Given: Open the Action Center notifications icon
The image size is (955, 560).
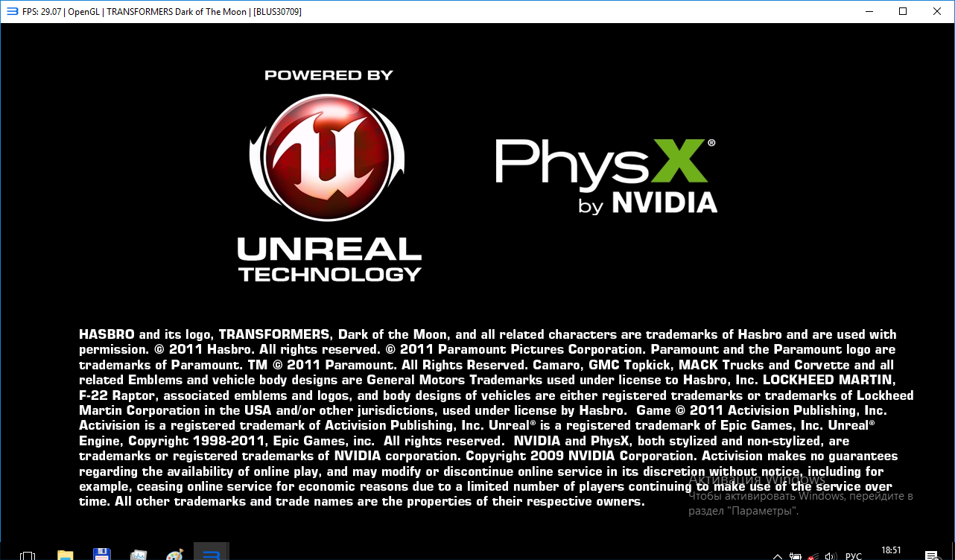Looking at the screenshot, I should coord(931,555).
